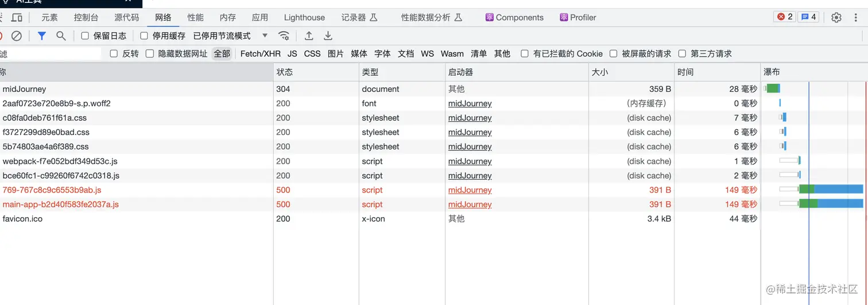Open DevTools settings gear
This screenshot has width=868, height=305.
[836, 17]
